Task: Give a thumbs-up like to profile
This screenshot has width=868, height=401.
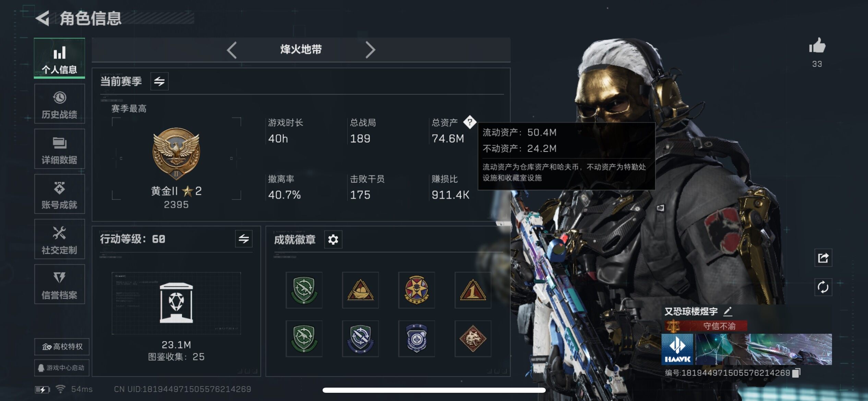Action: click(x=817, y=46)
